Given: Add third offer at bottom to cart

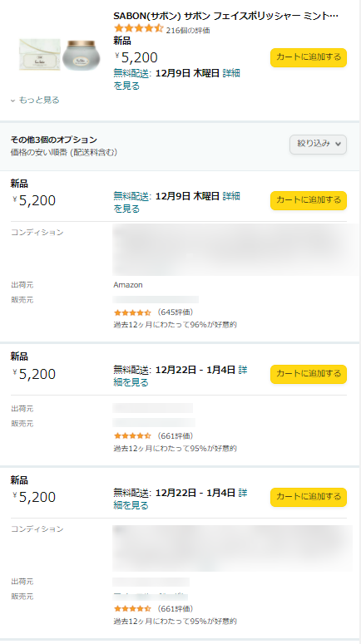Looking at the screenshot, I should click(x=309, y=497).
